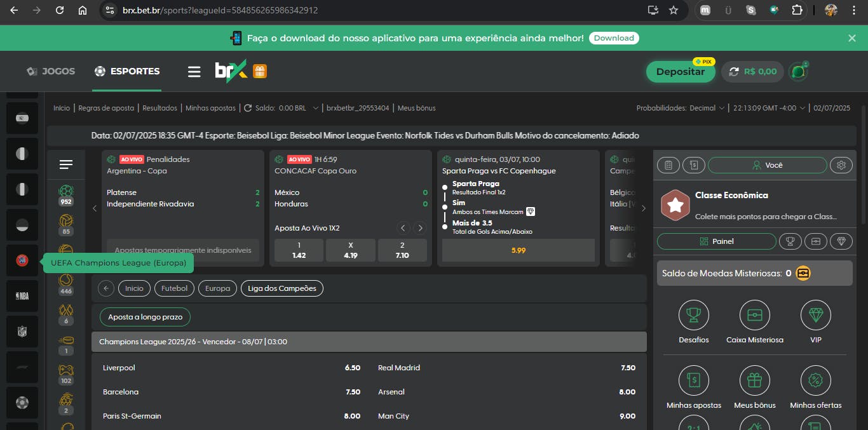Refresh the R$ 0,00 balance
The height and width of the screenshot is (430, 868).
tap(735, 72)
